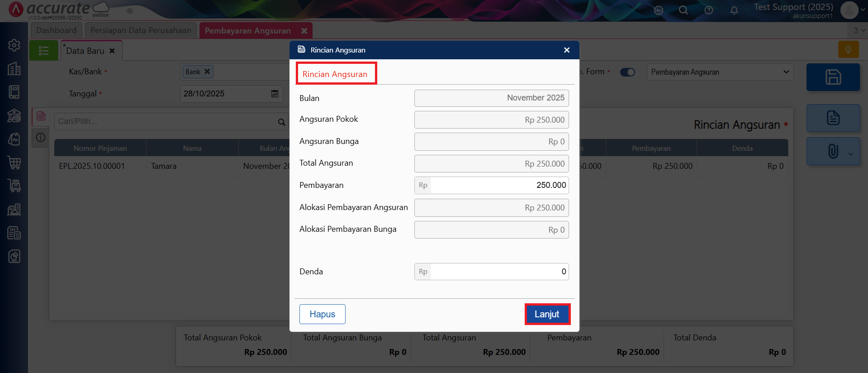868x373 pixels.
Task: Remove the Bank tag from Kas/Bank
Action: pyautogui.click(x=207, y=72)
